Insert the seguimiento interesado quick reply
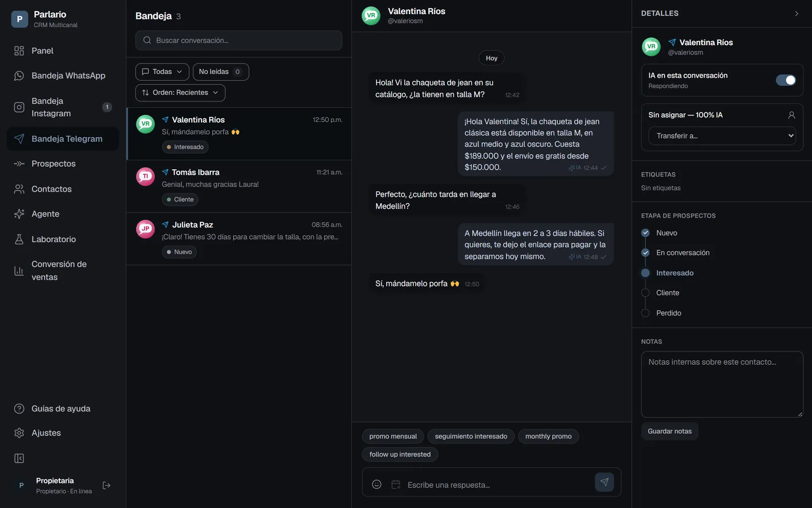 point(471,436)
